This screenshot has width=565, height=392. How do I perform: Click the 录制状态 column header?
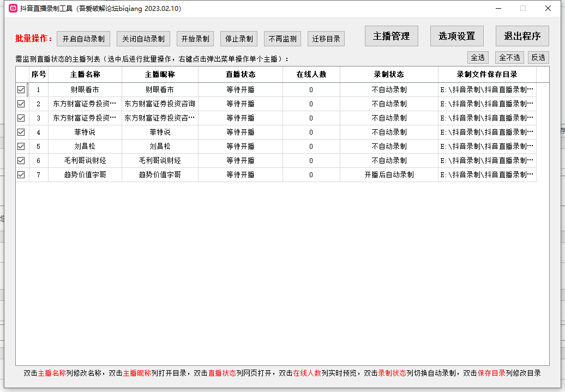point(388,74)
